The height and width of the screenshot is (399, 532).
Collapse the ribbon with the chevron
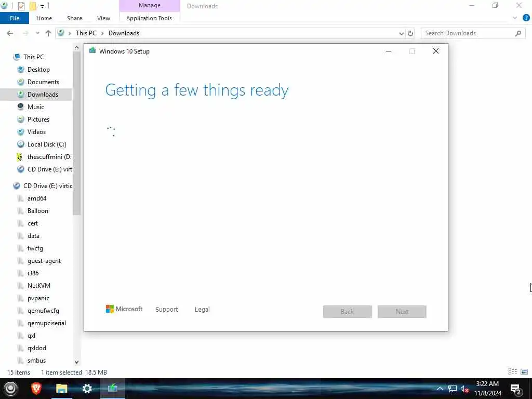[x=515, y=18]
